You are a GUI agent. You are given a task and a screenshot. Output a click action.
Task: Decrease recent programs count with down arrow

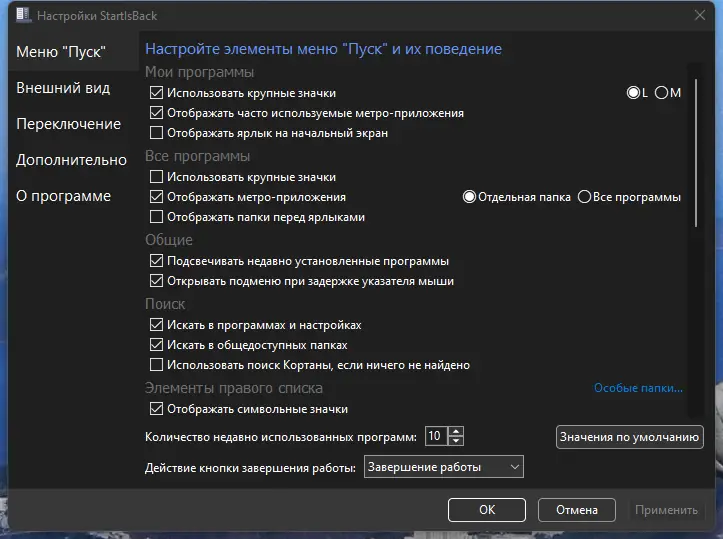pyautogui.click(x=456, y=441)
